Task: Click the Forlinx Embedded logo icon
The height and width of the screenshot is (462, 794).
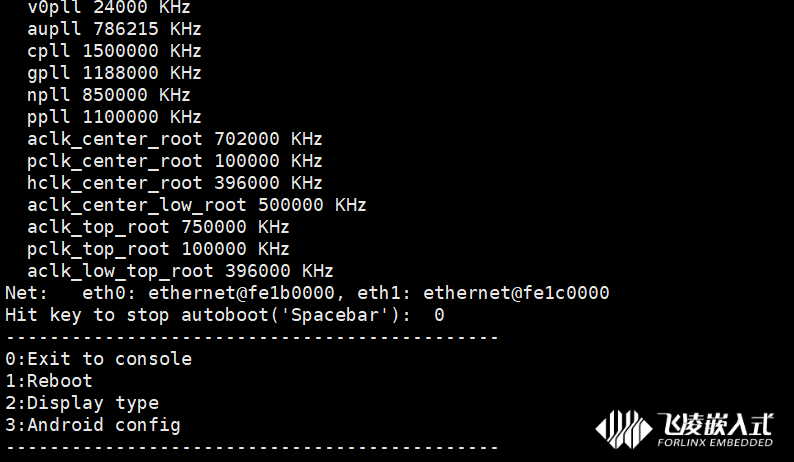Action: [x=623, y=429]
